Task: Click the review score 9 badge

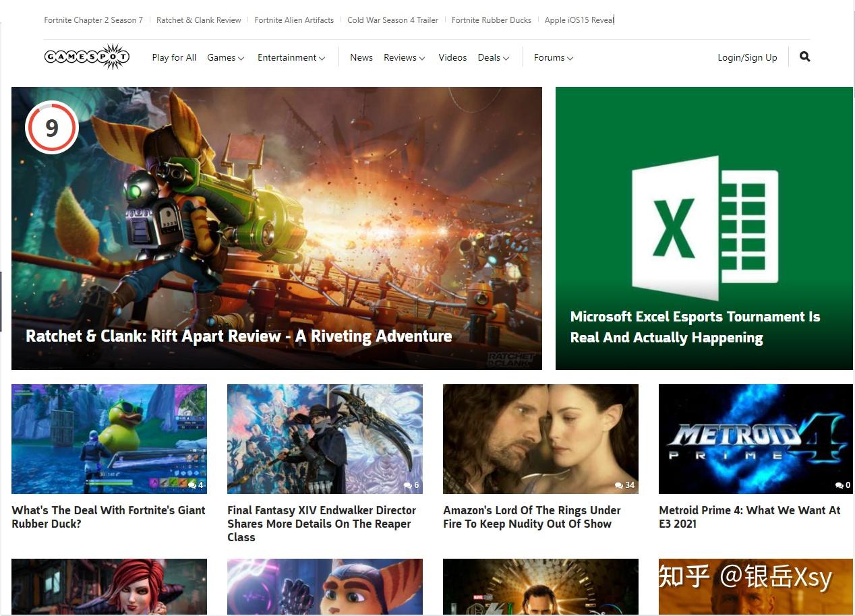Action: coord(52,127)
